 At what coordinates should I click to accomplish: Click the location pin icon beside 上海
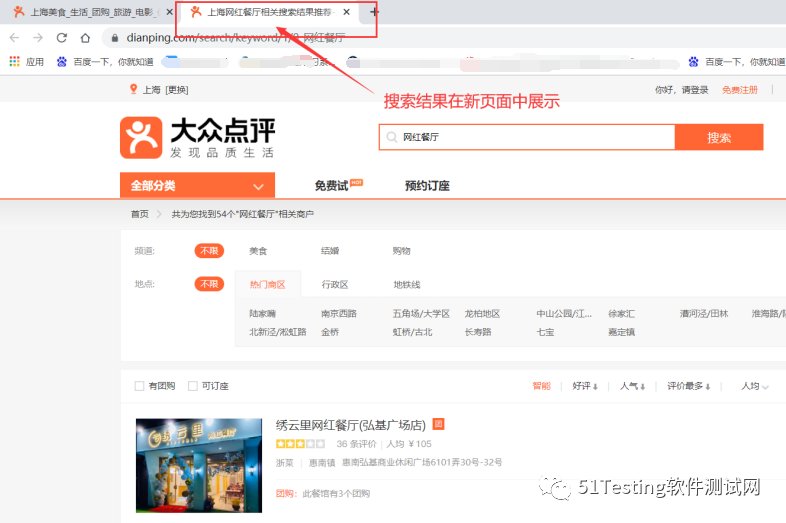tap(133, 89)
